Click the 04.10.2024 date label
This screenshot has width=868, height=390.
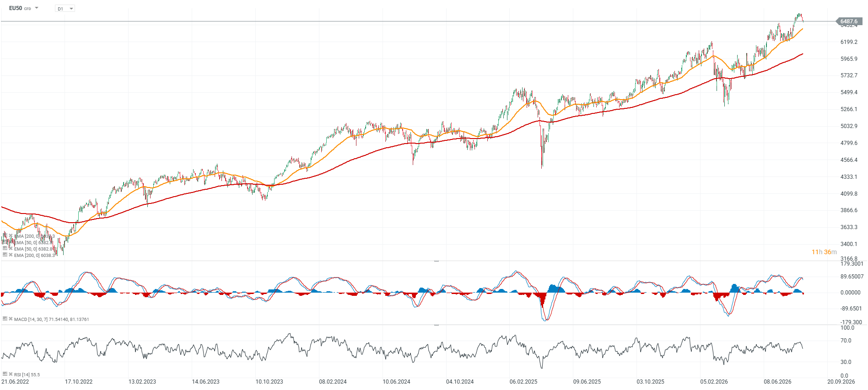[x=460, y=382]
